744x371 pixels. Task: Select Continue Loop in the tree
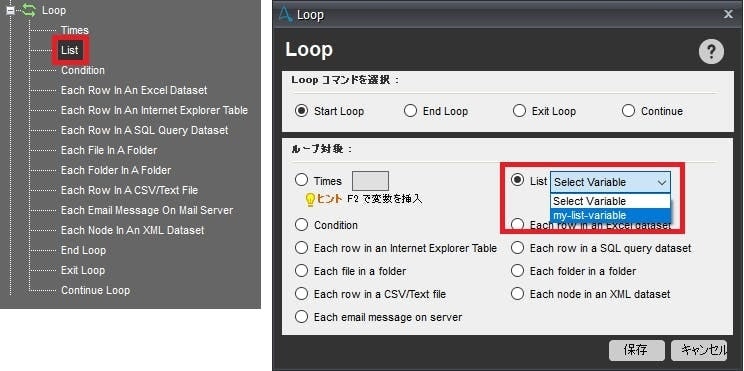coord(95,290)
